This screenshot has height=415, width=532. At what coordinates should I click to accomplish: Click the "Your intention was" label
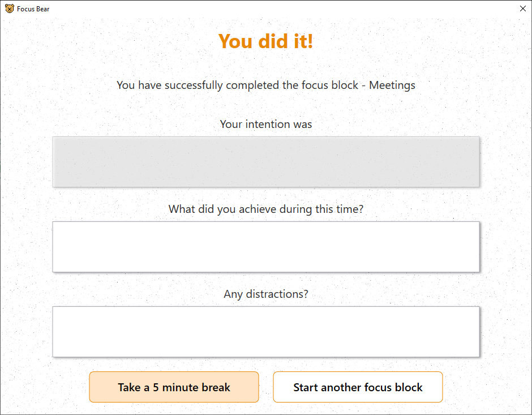pyautogui.click(x=265, y=124)
